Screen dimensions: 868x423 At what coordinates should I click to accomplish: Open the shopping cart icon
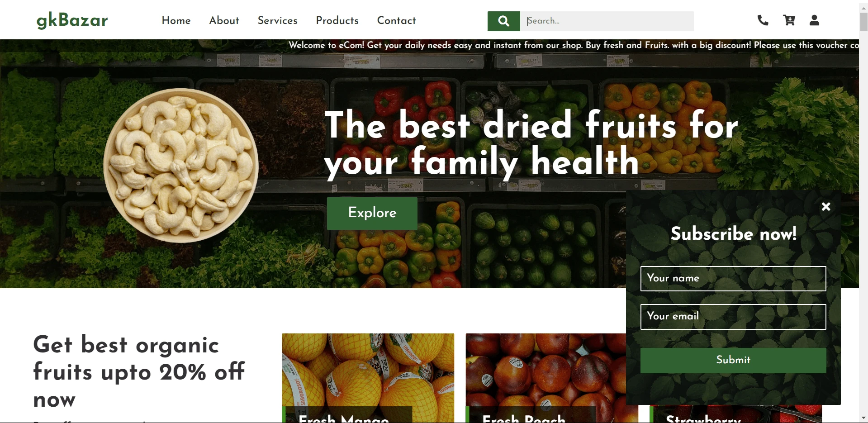click(789, 20)
